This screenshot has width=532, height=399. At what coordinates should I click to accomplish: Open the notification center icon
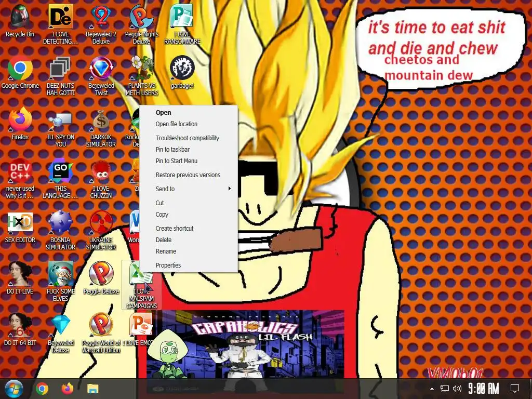[x=515, y=389]
